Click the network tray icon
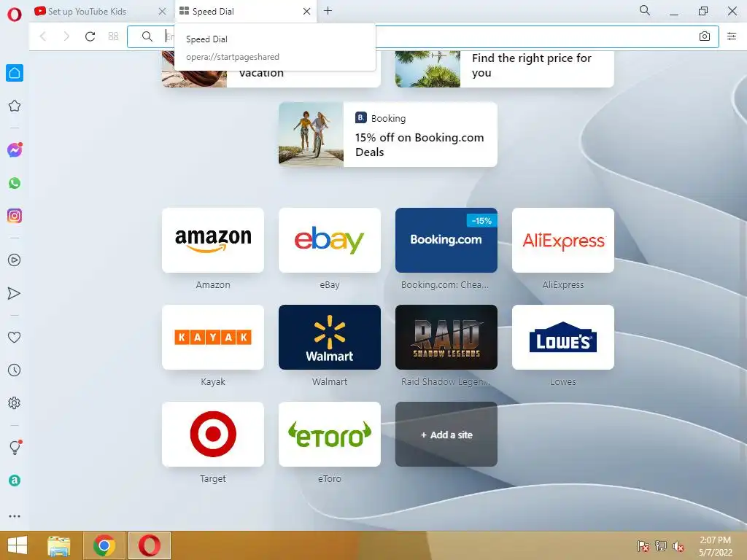 tap(661, 546)
